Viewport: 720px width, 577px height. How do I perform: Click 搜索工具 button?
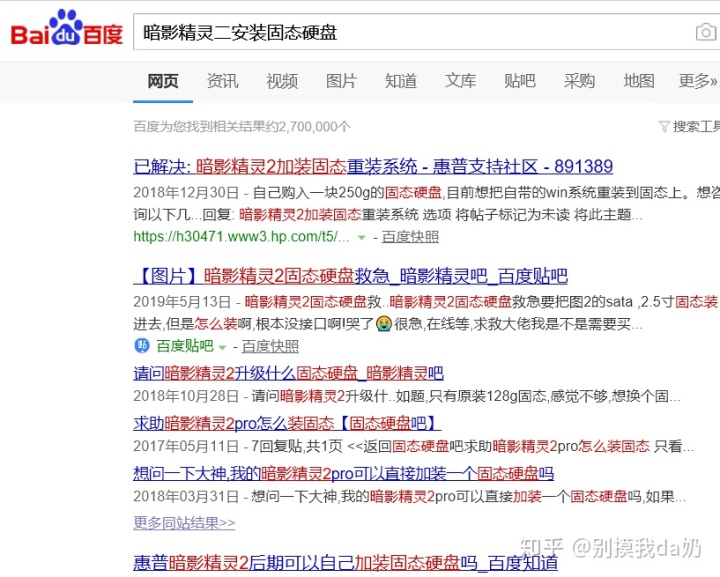tap(696, 126)
